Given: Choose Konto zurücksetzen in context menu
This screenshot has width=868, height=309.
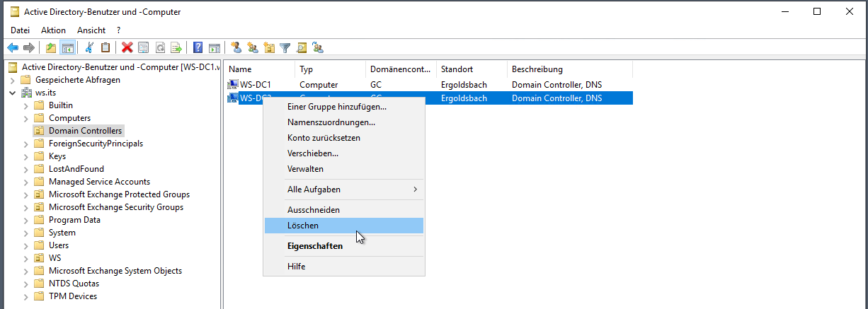Looking at the screenshot, I should point(343,138).
